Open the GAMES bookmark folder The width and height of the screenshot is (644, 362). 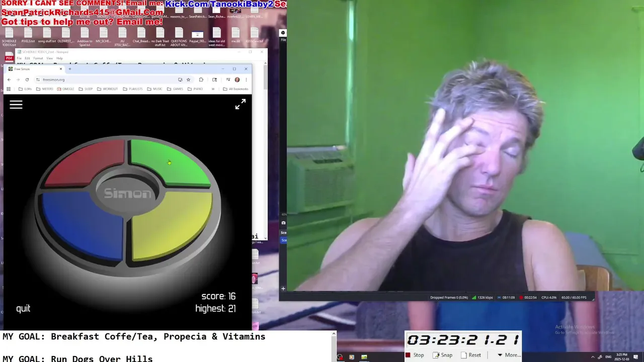pyautogui.click(x=175, y=89)
